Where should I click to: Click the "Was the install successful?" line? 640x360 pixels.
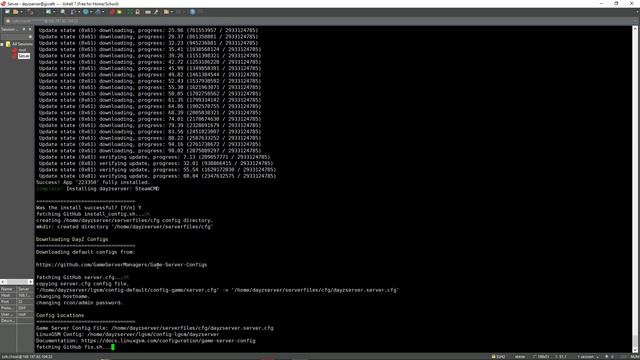[x=89, y=208]
